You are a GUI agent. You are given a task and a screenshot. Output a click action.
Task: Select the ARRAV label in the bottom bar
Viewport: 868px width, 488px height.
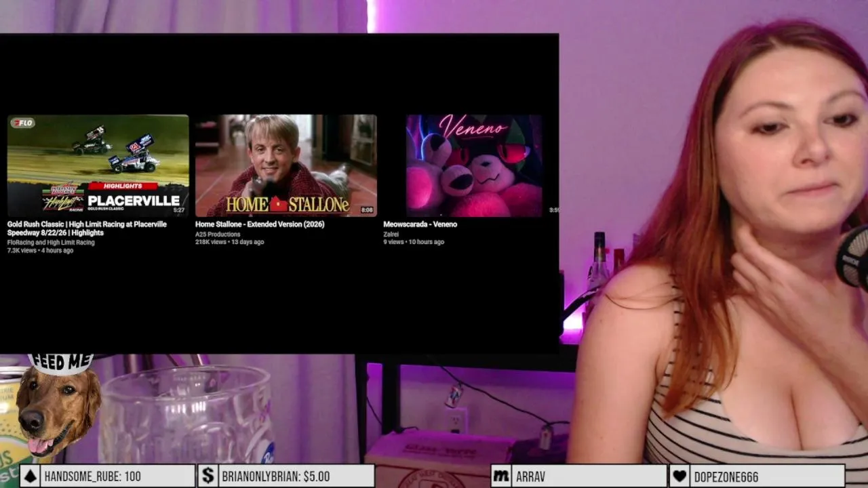point(530,476)
